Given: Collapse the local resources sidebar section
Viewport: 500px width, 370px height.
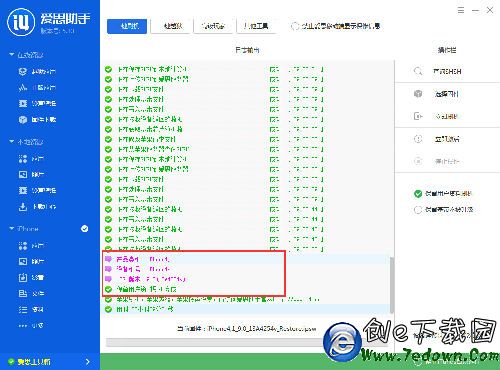Looking at the screenshot, I should click(x=26, y=142).
